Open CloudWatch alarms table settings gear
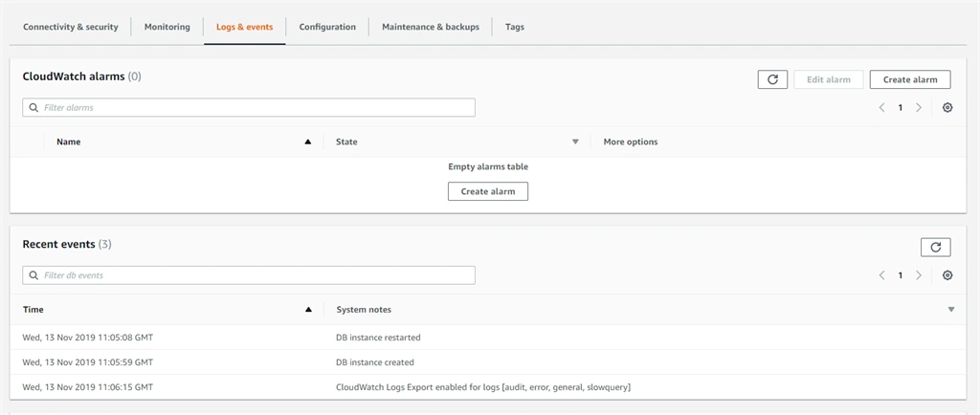Screen dimensions: 980x415 947,107
